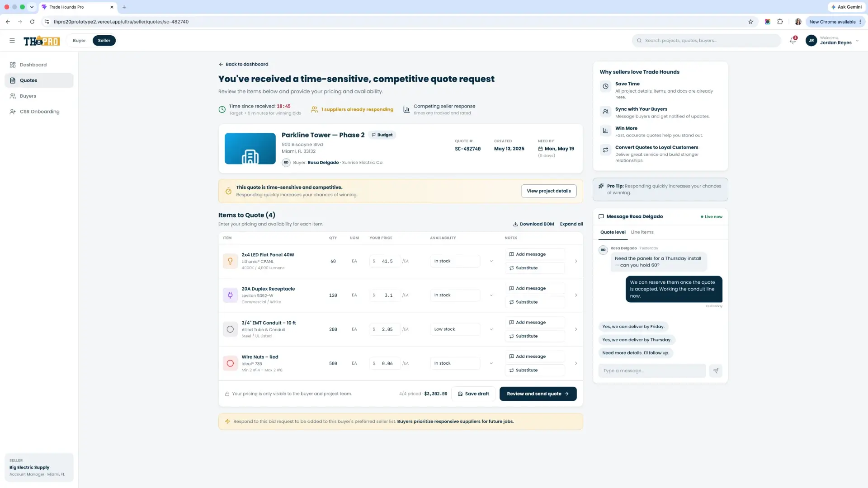Go back in browser history

coord(8,22)
